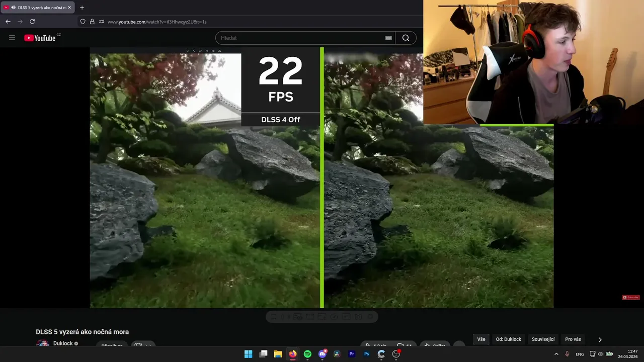
Task: Open the tracking protection shield icon
Action: pos(83,22)
